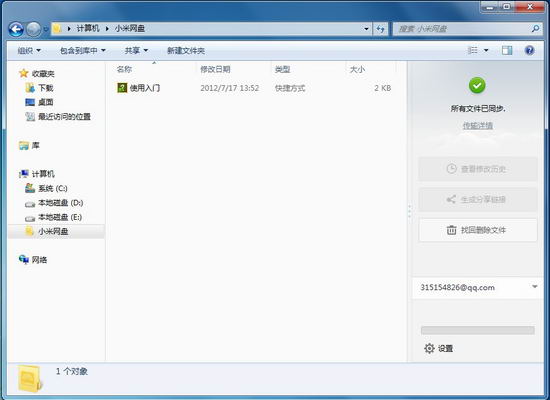Click the storage usage progress bar
Screen dimensions: 550x400
point(477,330)
